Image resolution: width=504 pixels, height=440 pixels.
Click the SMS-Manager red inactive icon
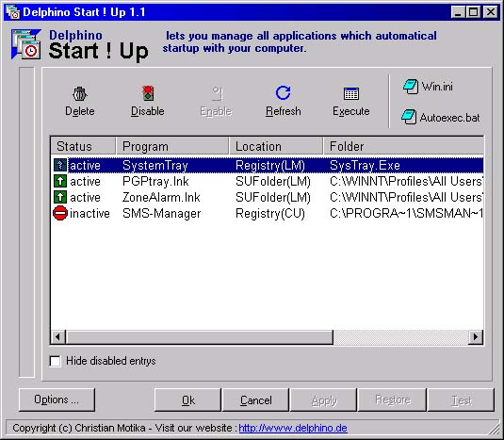(60, 213)
